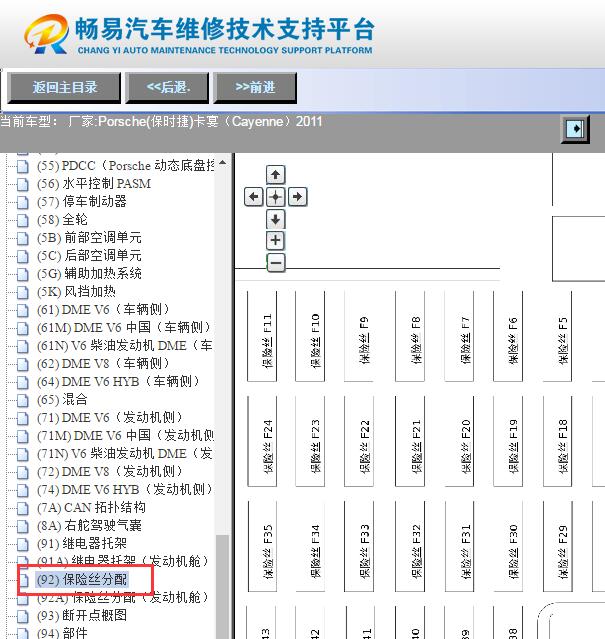Image resolution: width=605 pixels, height=639 pixels.
Task: Click fuse 保险丝 F22 in diagram
Action: tap(359, 441)
